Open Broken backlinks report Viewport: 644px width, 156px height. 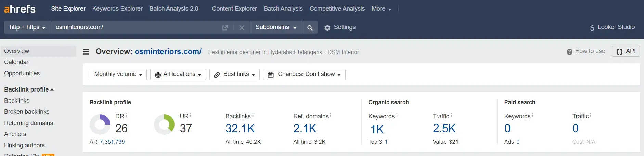[x=27, y=112]
